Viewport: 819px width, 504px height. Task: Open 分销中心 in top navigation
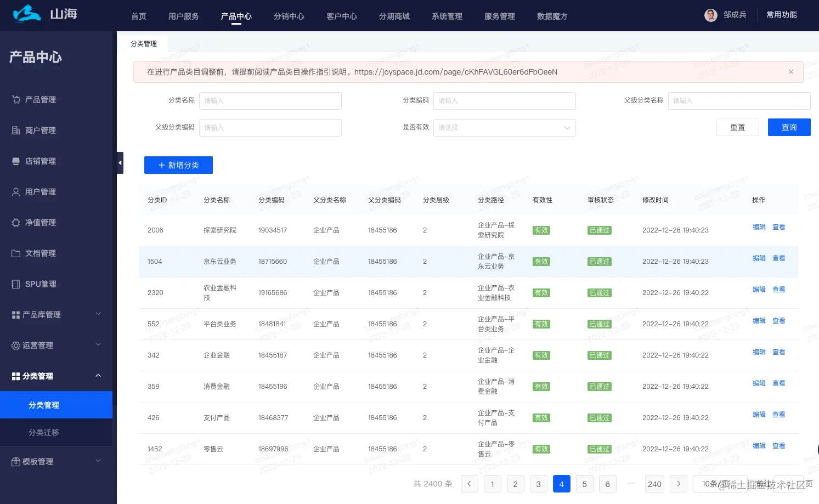(x=289, y=16)
